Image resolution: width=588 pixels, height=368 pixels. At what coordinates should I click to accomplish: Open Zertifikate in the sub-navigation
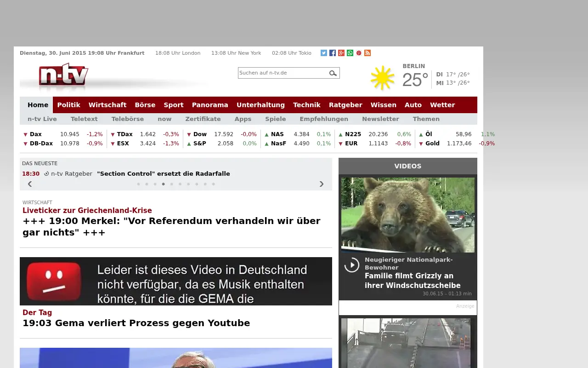click(203, 119)
